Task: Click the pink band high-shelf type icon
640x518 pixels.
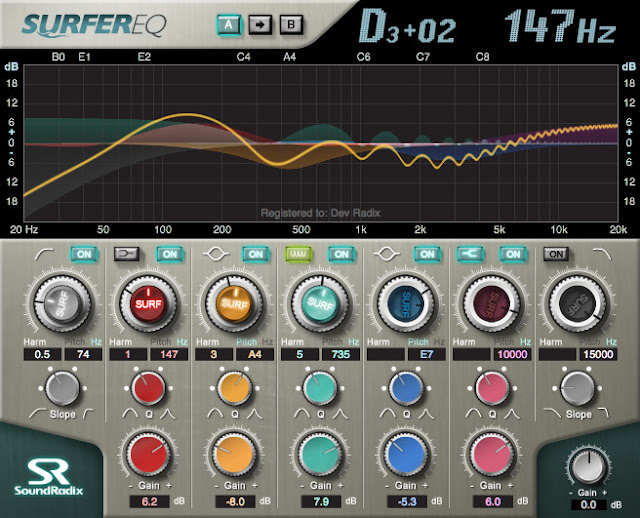Action: pyautogui.click(x=470, y=254)
